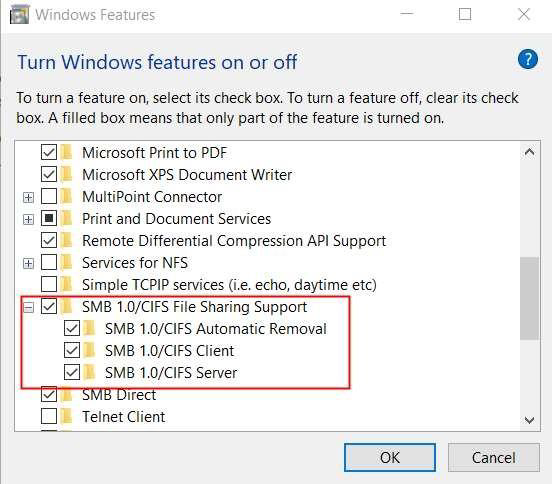Image resolution: width=552 pixels, height=484 pixels.
Task: Enable the Telnet Client checkbox
Action: click(x=49, y=416)
